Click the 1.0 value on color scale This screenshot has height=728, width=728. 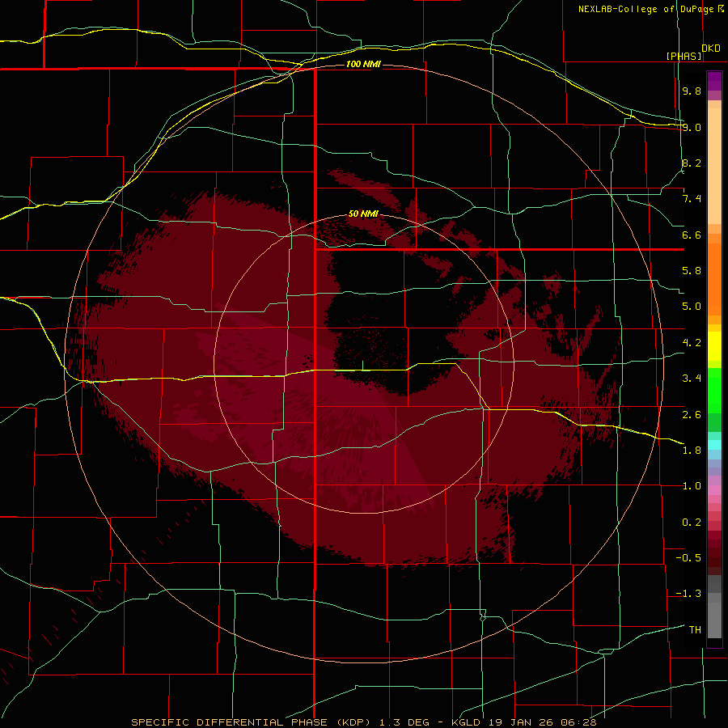(x=692, y=486)
